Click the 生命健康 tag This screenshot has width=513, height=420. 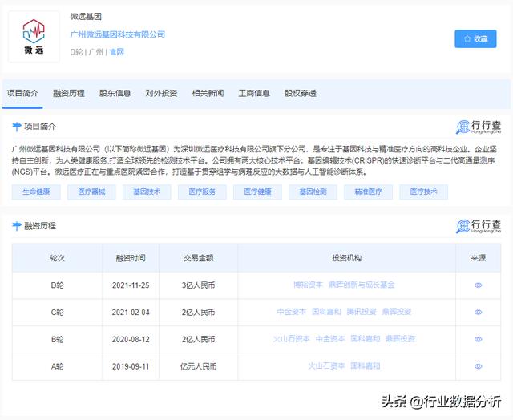click(36, 192)
